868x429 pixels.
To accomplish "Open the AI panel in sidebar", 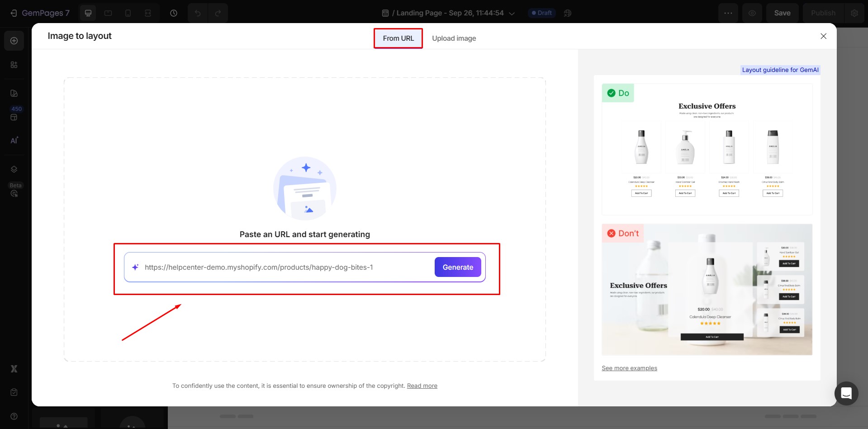I will [x=14, y=140].
